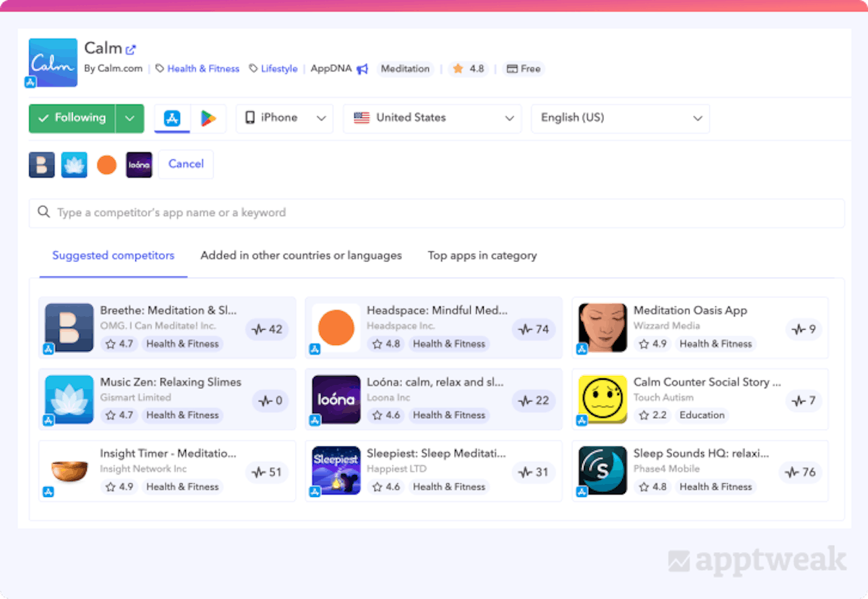Open the iPhone device dropdown
The image size is (868, 599).
click(x=284, y=119)
